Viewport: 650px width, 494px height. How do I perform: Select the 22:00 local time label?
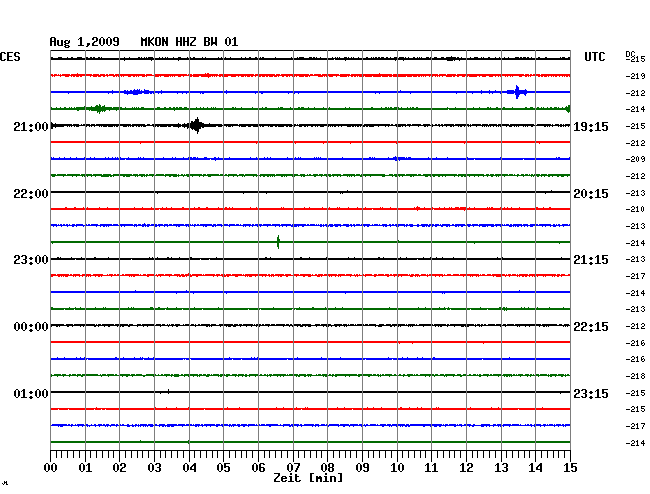[31, 193]
